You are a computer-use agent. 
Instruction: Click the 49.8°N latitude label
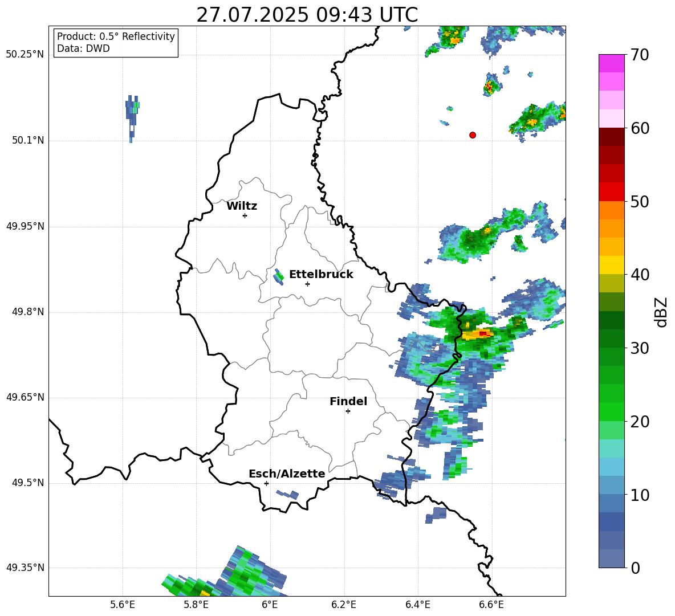[28, 312]
